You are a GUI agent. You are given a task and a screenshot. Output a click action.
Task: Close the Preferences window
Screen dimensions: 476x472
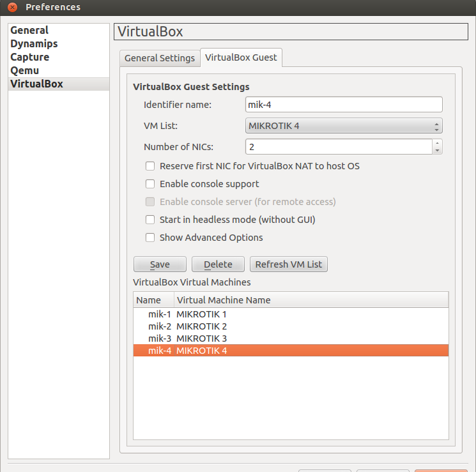(12, 6)
